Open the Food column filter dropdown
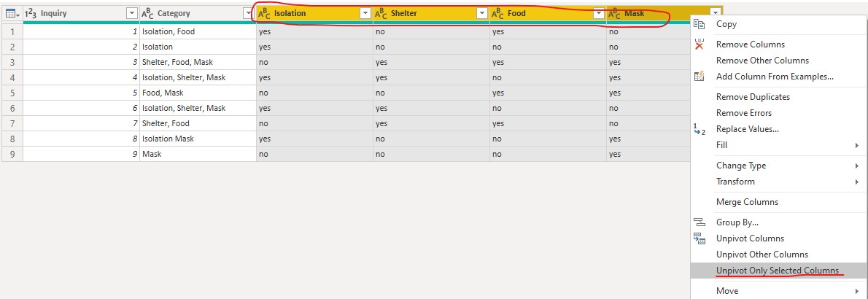This screenshot has width=868, height=299. click(x=599, y=14)
